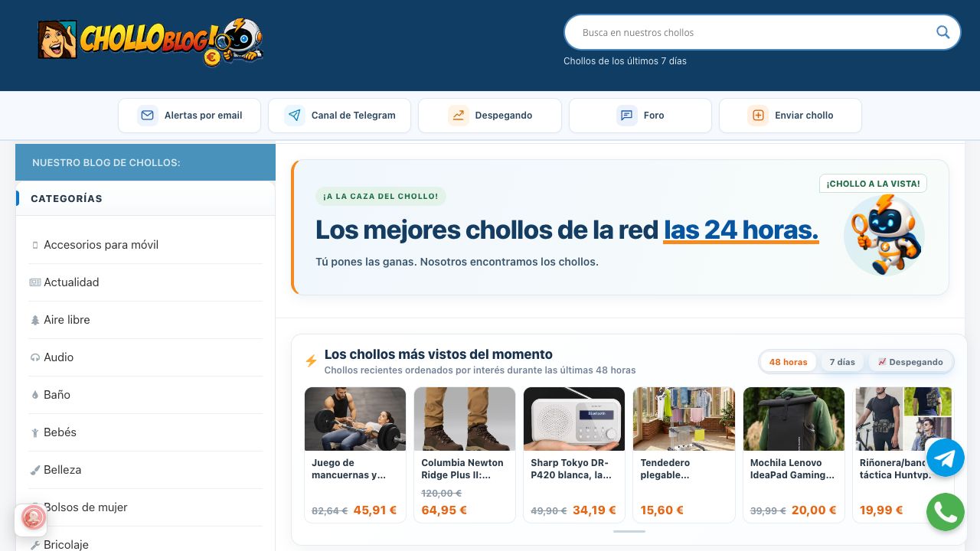This screenshot has width=980, height=551.
Task: Click the 34,19 € price
Action: (x=594, y=510)
